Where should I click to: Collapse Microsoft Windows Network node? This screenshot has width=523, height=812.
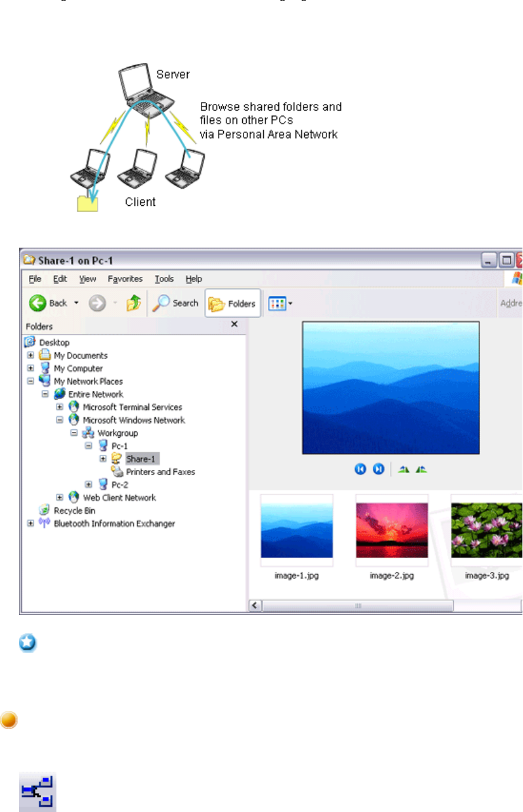pyautogui.click(x=60, y=420)
